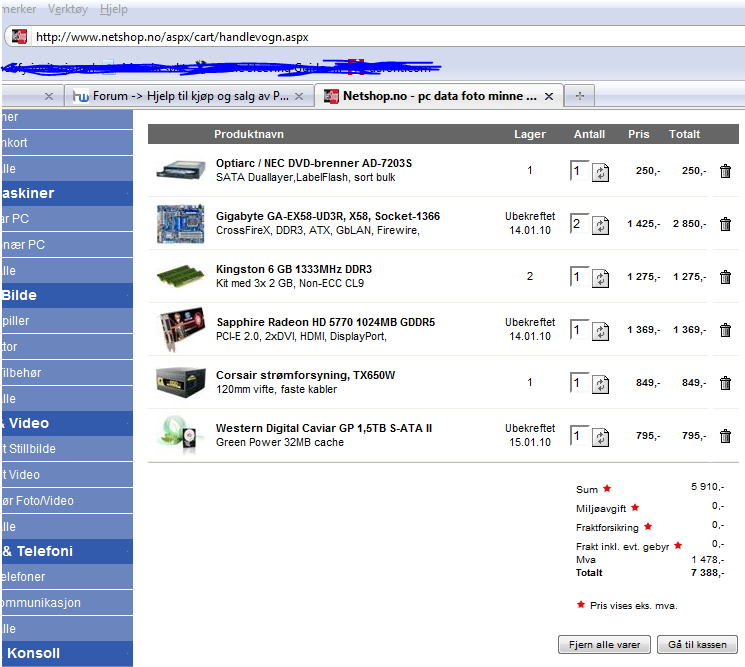Edit quantity field for Optiarc DVD-brenner

580,171
